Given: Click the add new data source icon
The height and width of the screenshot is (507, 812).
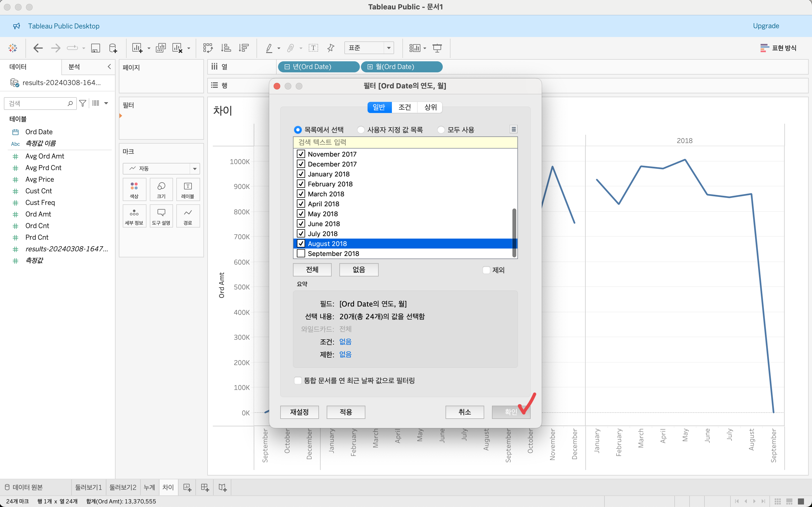Looking at the screenshot, I should click(x=113, y=48).
